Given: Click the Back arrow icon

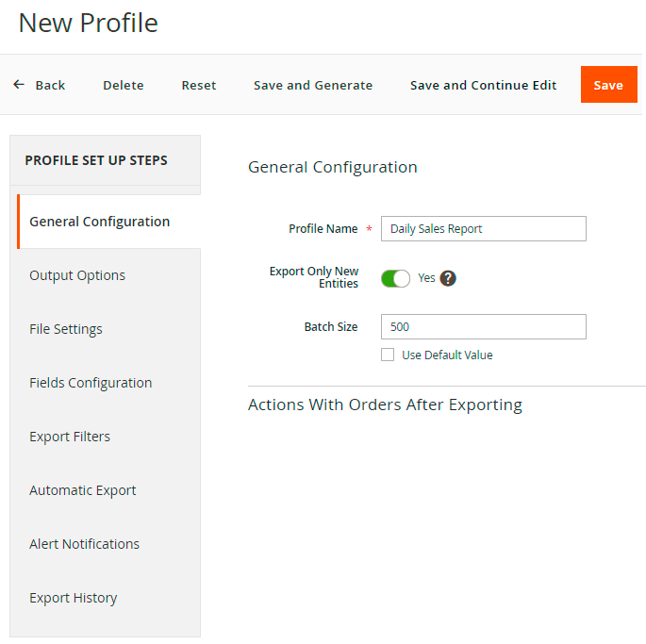Looking at the screenshot, I should [19, 85].
